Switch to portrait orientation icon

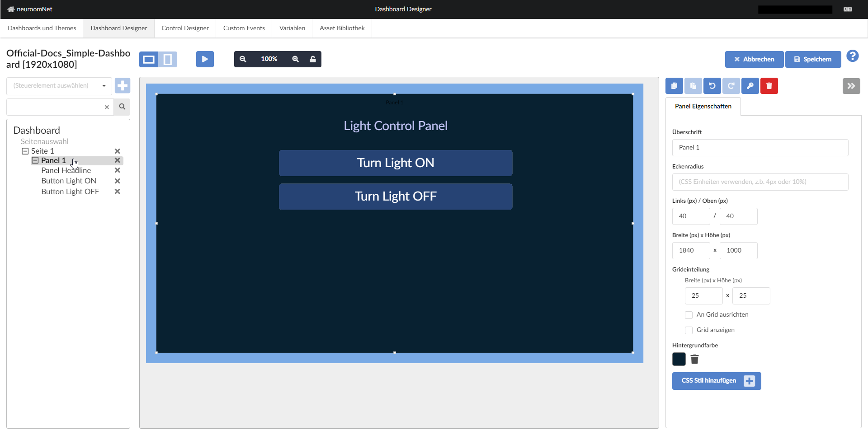click(x=168, y=59)
